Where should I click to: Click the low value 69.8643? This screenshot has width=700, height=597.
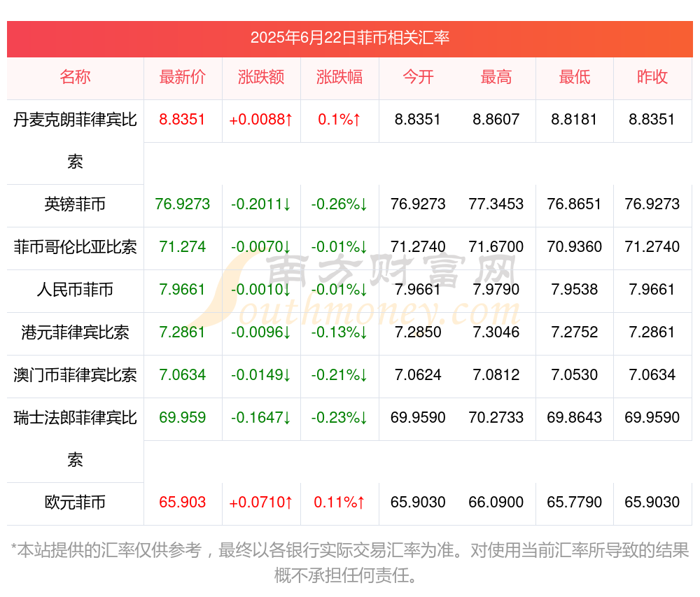pyautogui.click(x=575, y=417)
